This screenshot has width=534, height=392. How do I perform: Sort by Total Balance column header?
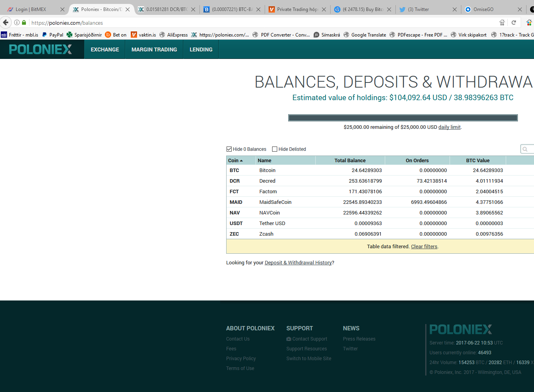pyautogui.click(x=350, y=160)
